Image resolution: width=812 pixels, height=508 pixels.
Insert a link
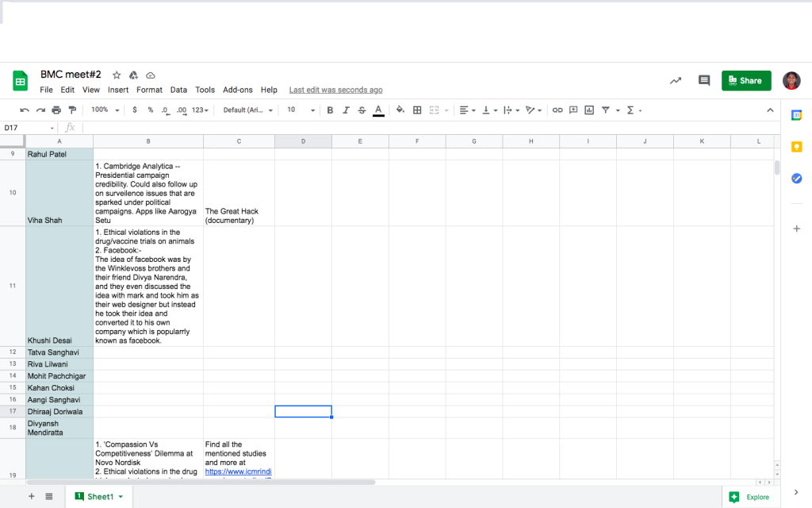pyautogui.click(x=557, y=110)
